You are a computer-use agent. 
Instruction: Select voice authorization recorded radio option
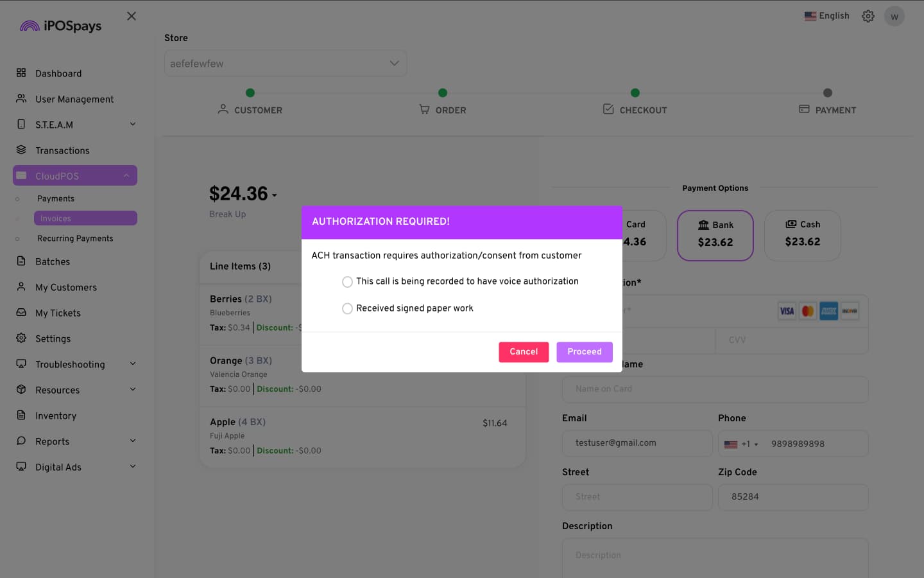(347, 282)
